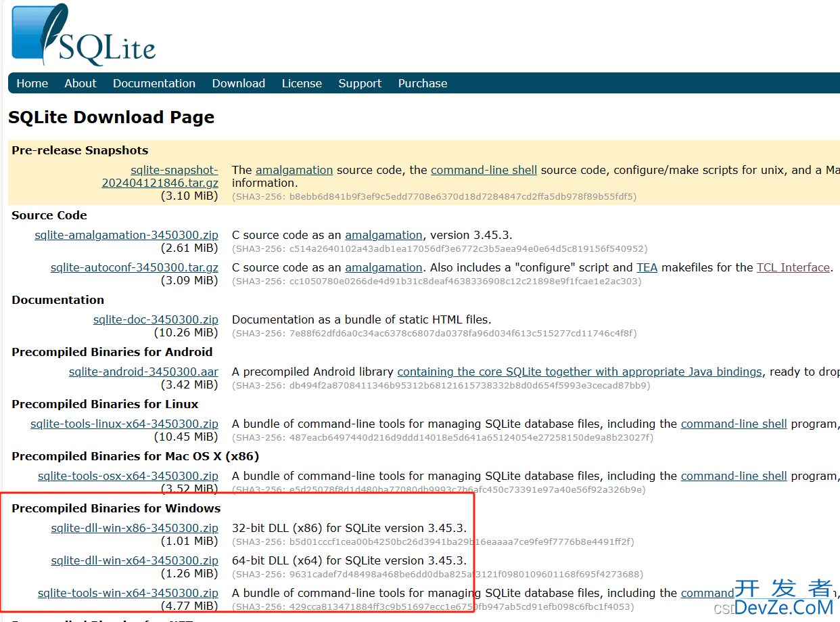
Task: Open command-line shell link in Pre-release row
Action: (484, 170)
